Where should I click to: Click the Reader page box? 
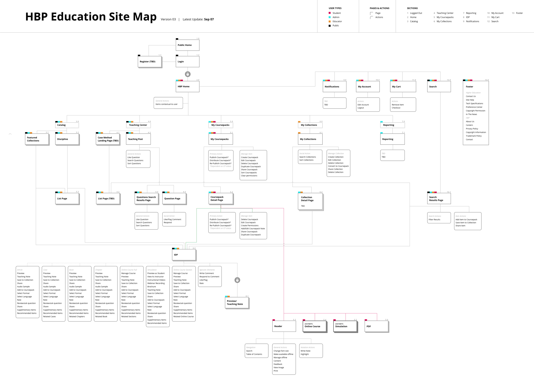tap(284, 326)
